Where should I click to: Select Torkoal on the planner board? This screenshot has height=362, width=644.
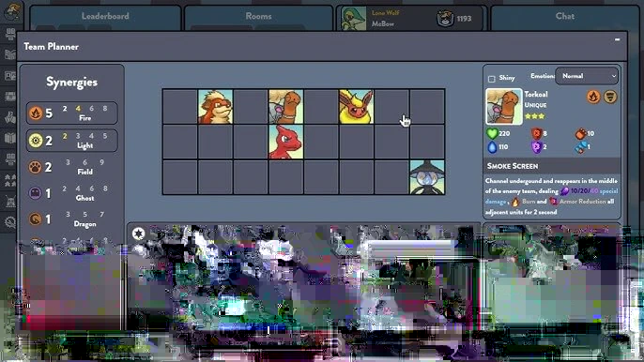[x=285, y=107]
